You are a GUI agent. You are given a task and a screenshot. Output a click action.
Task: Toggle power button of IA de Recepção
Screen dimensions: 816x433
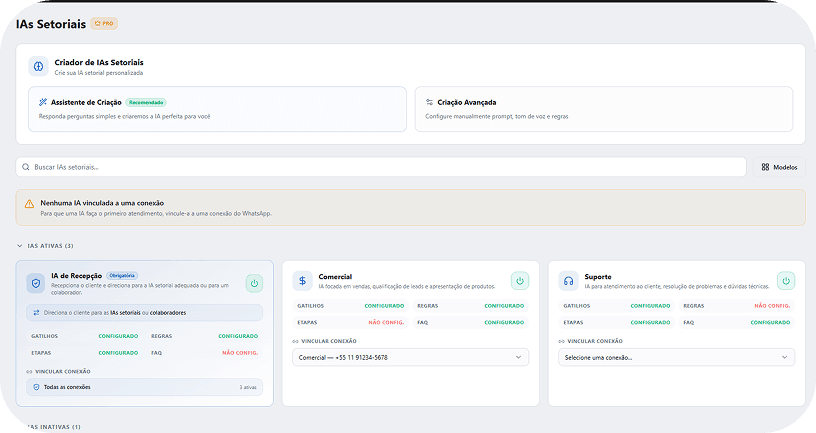tap(254, 284)
